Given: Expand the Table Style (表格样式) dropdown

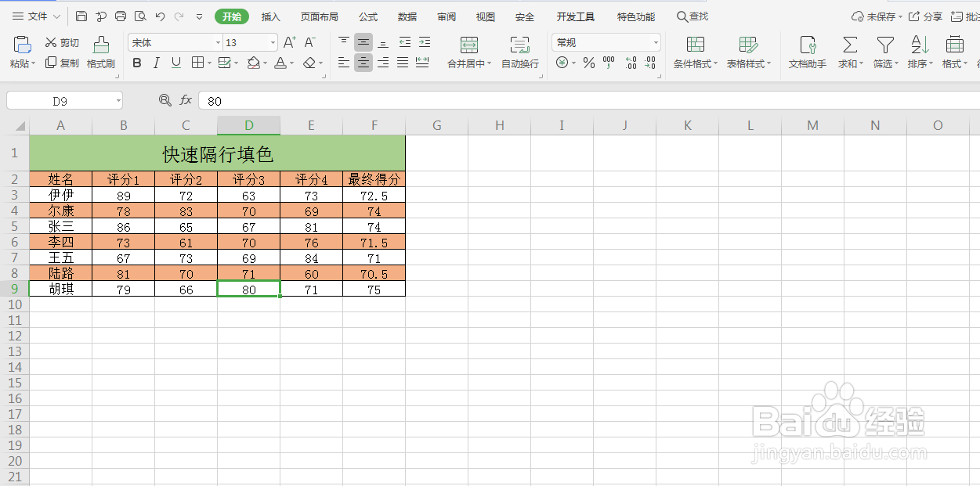Looking at the screenshot, I should pos(769,64).
